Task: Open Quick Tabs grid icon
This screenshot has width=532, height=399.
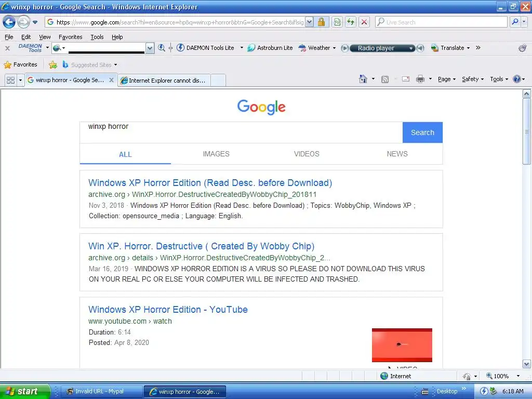Action: [x=10, y=80]
